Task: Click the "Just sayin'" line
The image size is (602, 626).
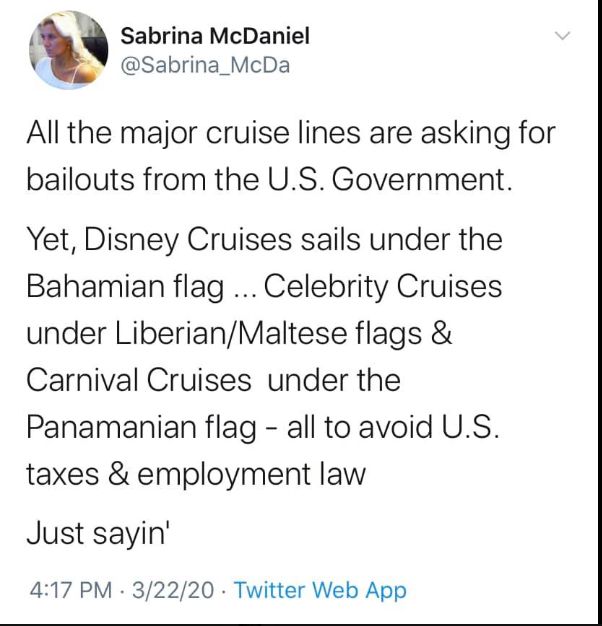Action: click(x=100, y=531)
